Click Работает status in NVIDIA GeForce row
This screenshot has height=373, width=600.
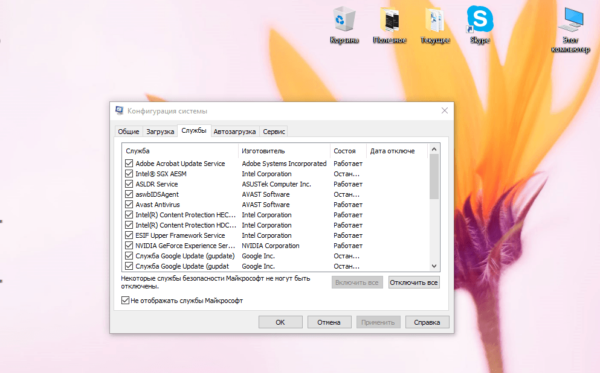[x=348, y=246]
